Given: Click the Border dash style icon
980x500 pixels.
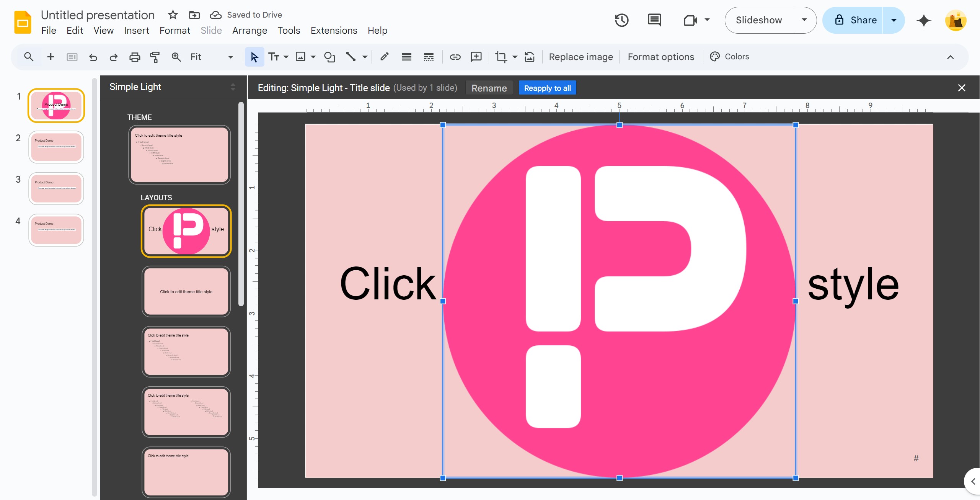Looking at the screenshot, I should pos(429,57).
